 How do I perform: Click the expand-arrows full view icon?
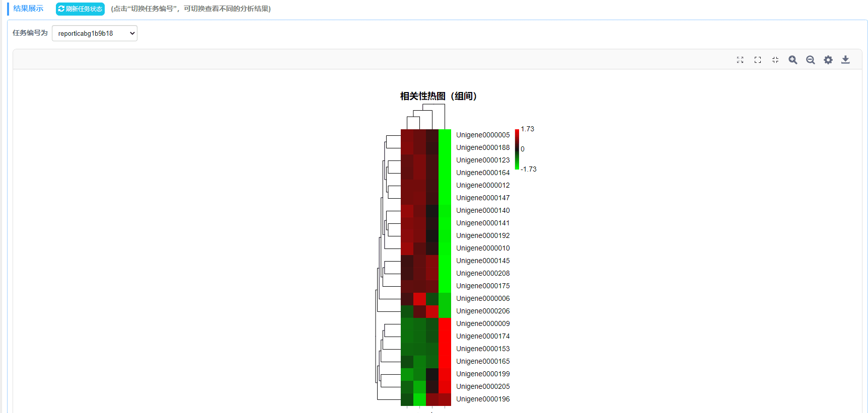740,60
